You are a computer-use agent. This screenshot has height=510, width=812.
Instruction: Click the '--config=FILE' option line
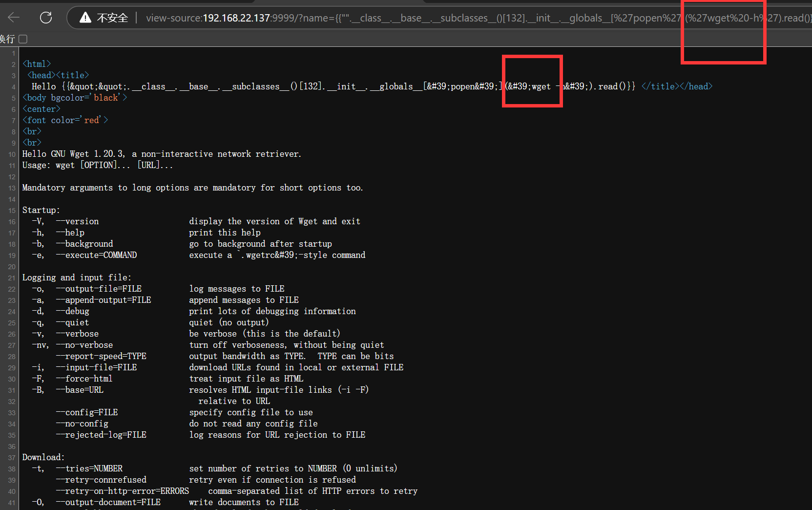tap(185, 412)
